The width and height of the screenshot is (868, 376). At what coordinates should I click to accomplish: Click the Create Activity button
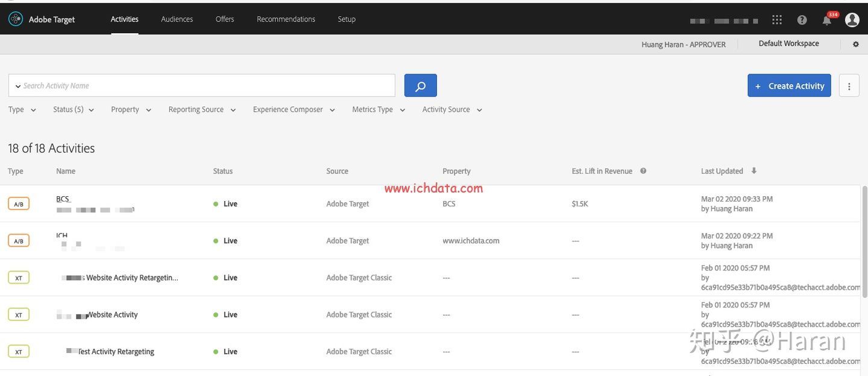(x=790, y=86)
